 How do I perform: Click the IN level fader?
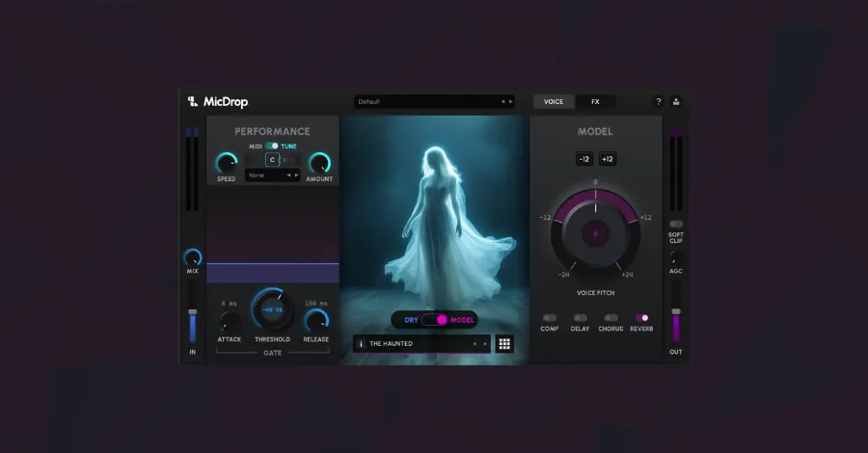click(193, 312)
